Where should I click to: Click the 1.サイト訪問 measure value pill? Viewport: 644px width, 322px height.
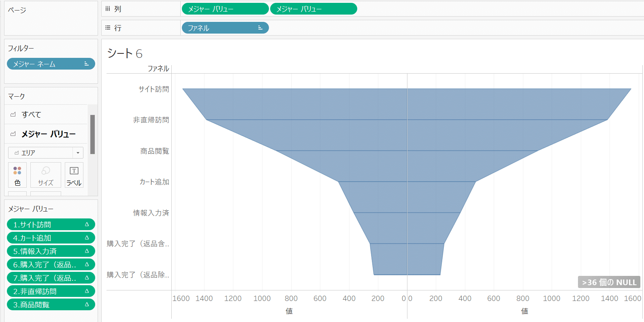pyautogui.click(x=51, y=225)
